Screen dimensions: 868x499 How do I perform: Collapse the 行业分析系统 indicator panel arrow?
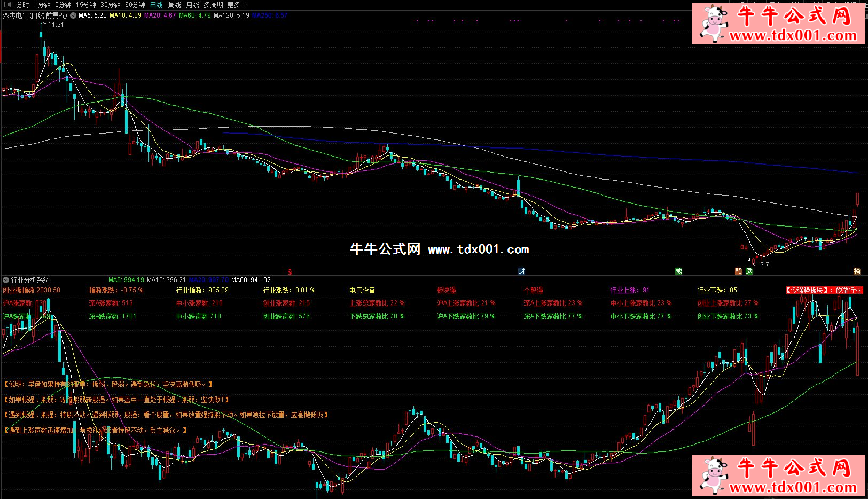pos(6,280)
